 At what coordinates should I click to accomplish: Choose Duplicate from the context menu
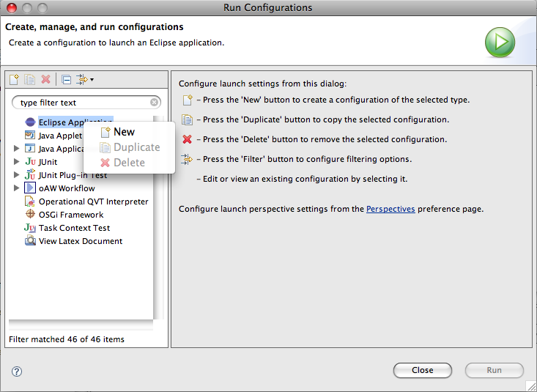(x=129, y=147)
